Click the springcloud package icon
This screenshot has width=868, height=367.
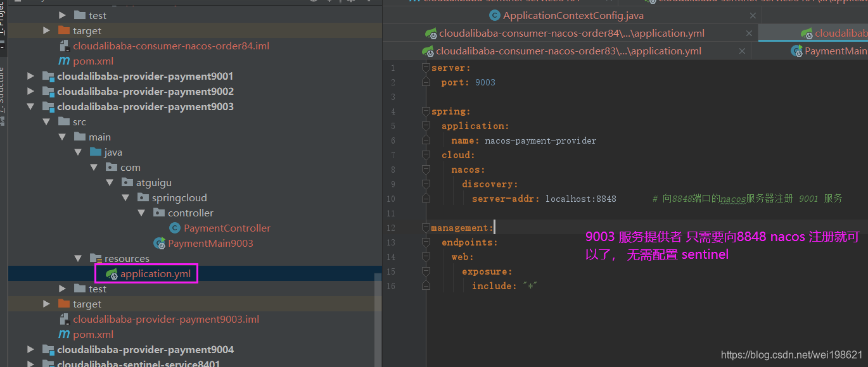tap(143, 197)
